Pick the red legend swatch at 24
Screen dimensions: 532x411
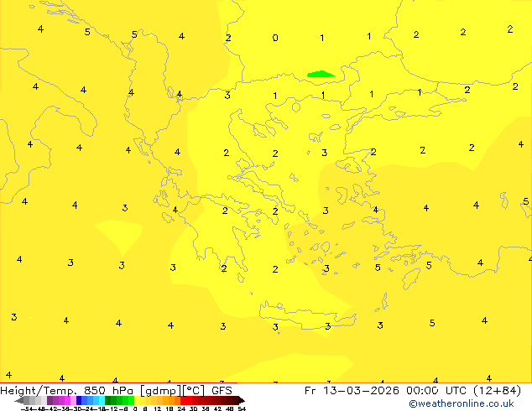(183, 400)
